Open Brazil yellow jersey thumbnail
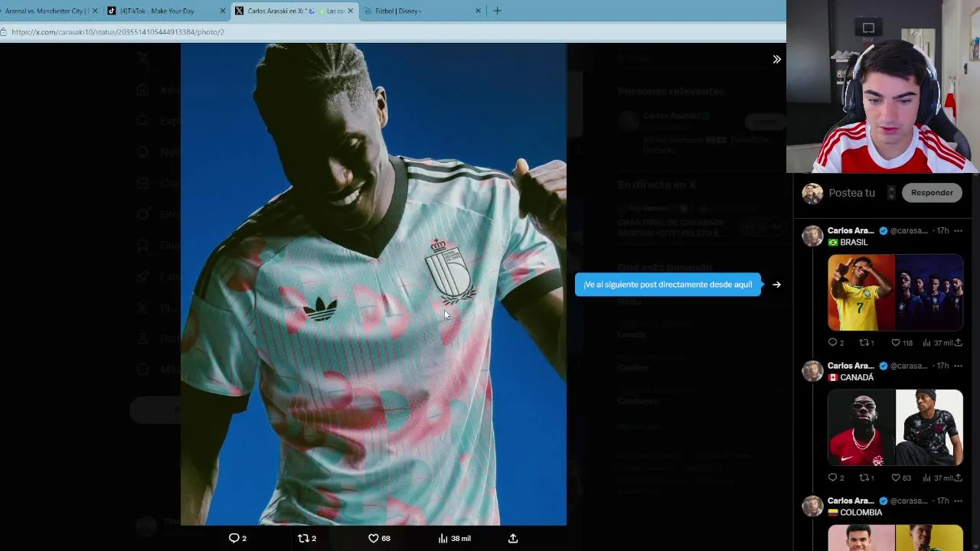The width and height of the screenshot is (980, 551). point(861,292)
